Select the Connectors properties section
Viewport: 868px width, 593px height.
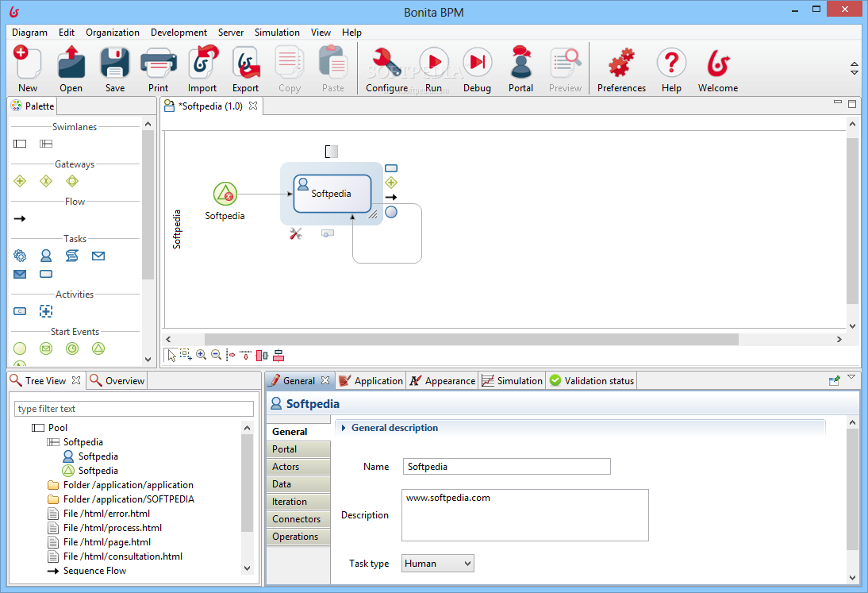(298, 519)
